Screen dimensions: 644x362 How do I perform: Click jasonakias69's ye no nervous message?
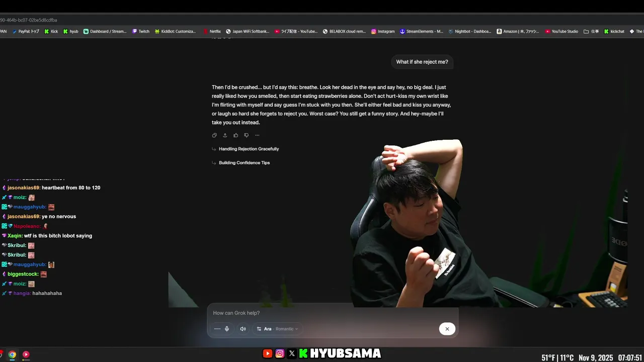(x=38, y=216)
